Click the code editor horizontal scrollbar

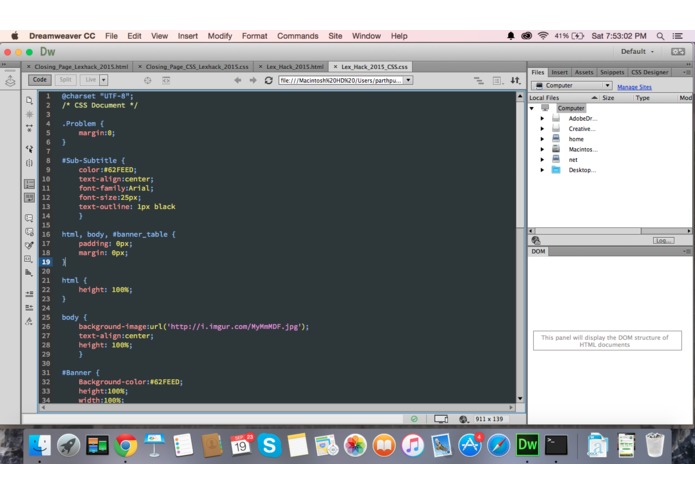277,407
